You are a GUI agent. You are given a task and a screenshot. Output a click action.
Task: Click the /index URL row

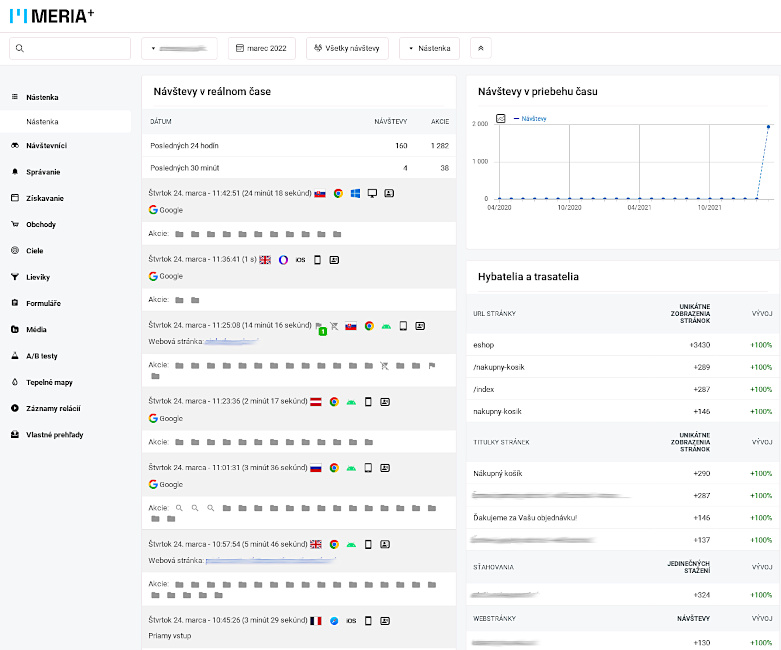[x=623, y=389]
